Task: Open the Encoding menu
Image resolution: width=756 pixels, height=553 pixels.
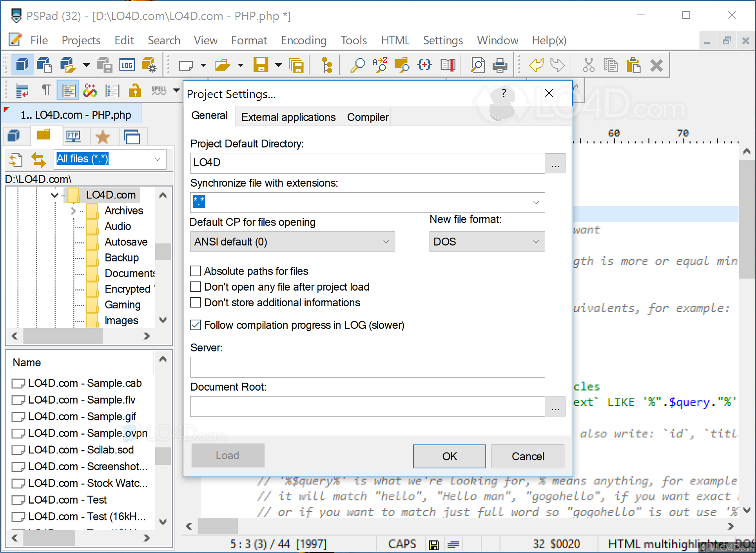Action: tap(303, 40)
